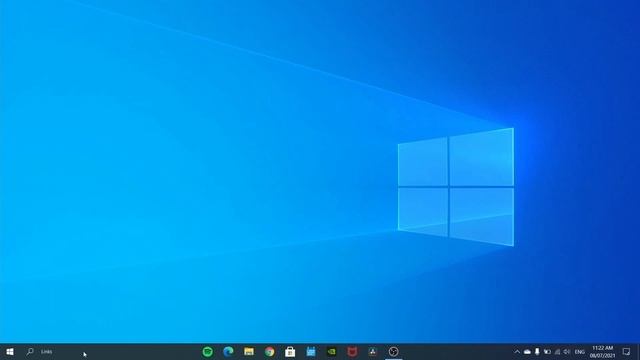The width and height of the screenshot is (640, 360).
Task: Open battery status tray icon
Action: pos(547,352)
